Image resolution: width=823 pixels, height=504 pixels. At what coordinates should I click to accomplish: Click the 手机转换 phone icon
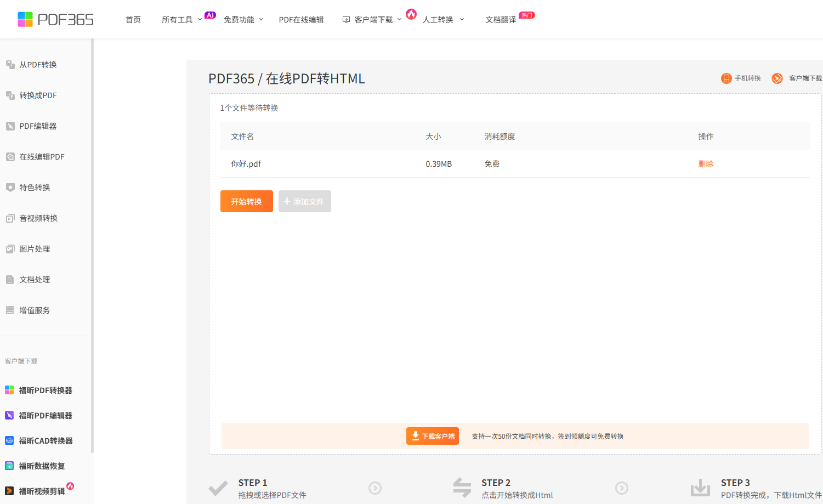pos(726,78)
